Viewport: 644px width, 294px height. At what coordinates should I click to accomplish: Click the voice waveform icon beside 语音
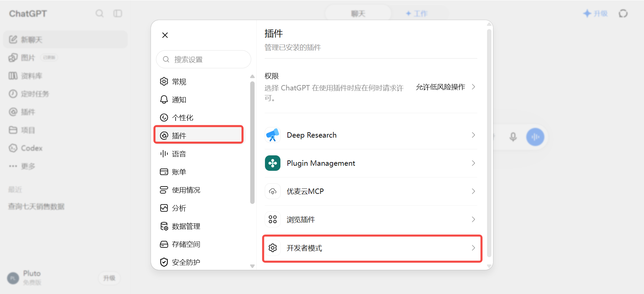(x=164, y=154)
